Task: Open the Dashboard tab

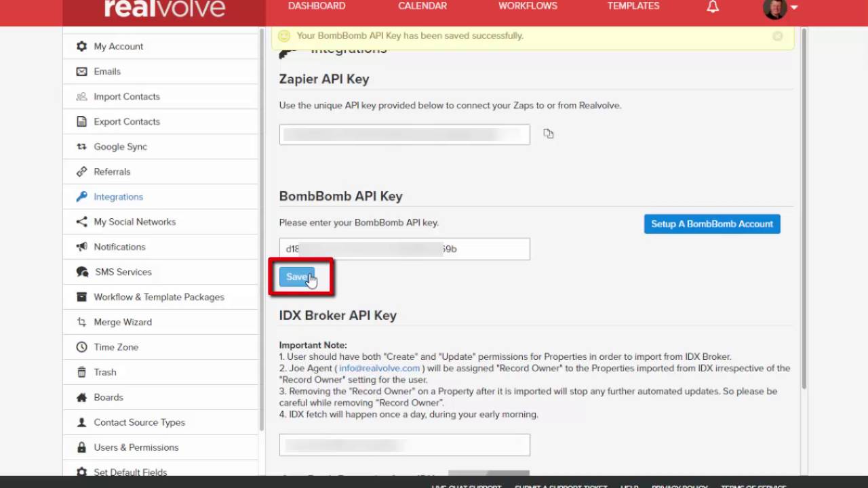Action: coord(317,6)
